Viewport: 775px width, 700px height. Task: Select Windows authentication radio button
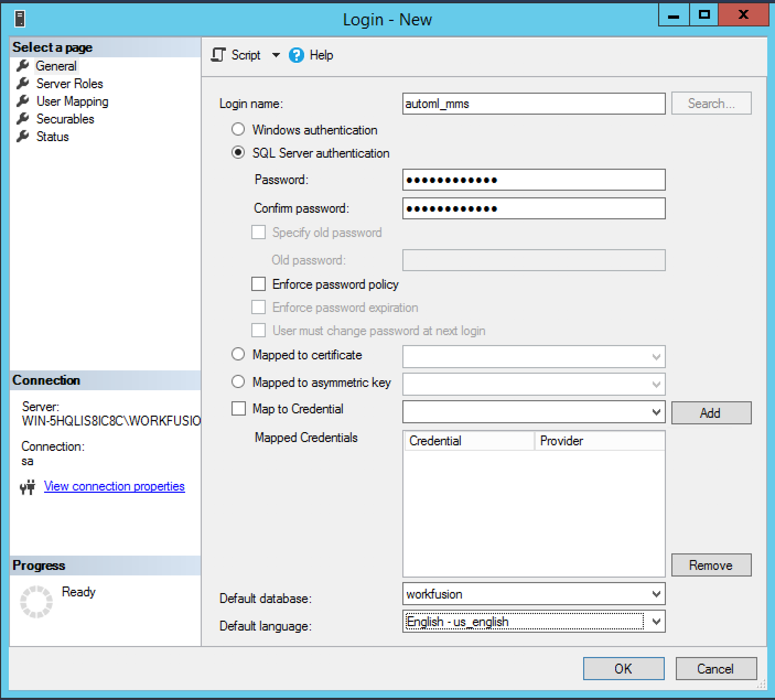click(238, 130)
